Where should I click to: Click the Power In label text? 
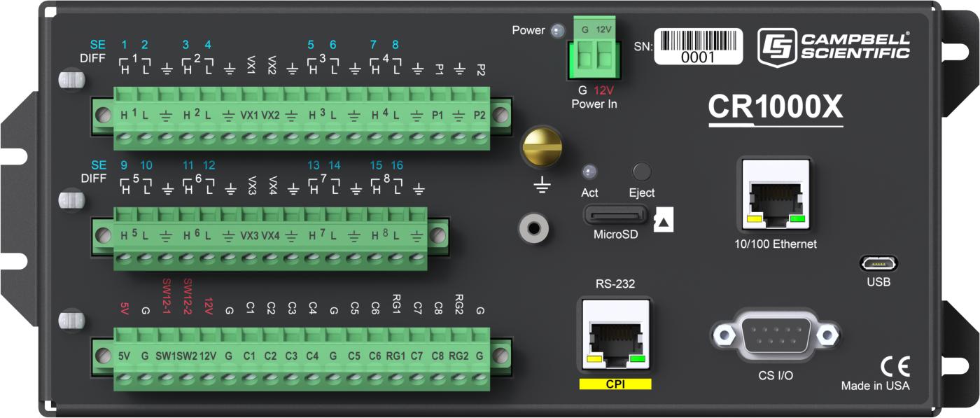tap(595, 104)
